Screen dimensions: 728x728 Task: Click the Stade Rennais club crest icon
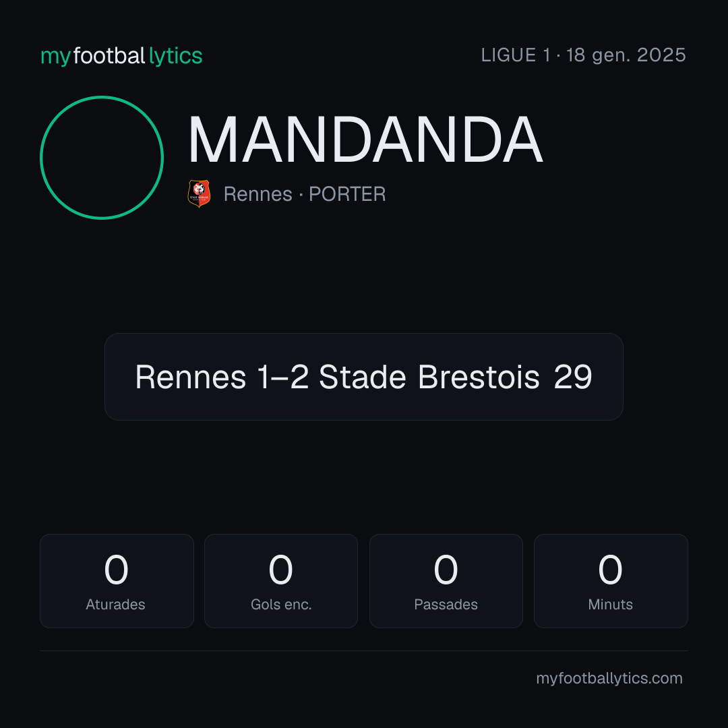coord(199,193)
